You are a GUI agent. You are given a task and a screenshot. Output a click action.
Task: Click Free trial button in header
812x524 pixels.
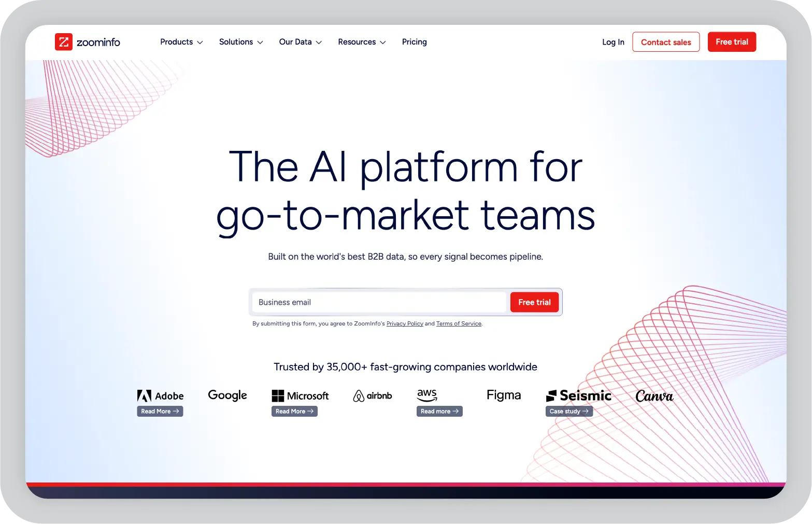732,42
